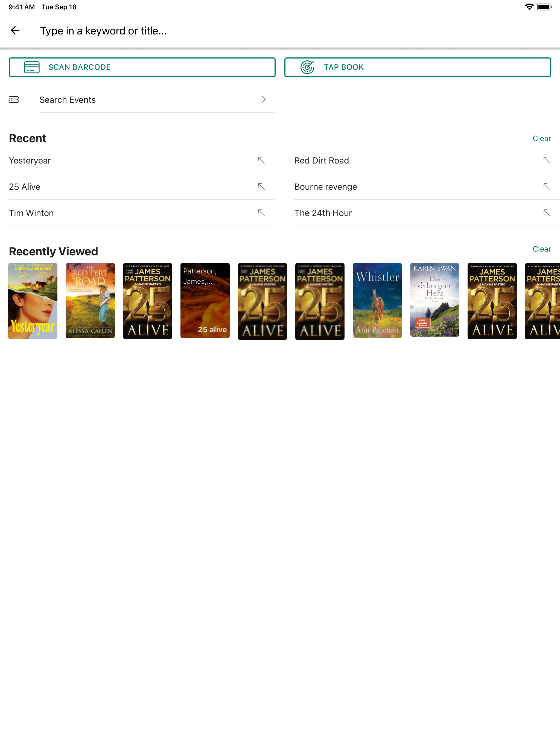The image size is (560, 747).
Task: Click the ticket icon beside Search Events
Action: coord(14,100)
